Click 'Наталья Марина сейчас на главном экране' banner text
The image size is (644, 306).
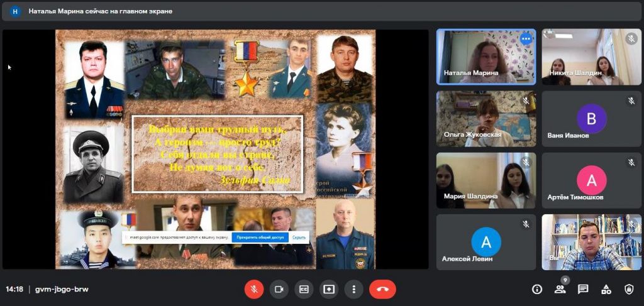pyautogui.click(x=100, y=11)
